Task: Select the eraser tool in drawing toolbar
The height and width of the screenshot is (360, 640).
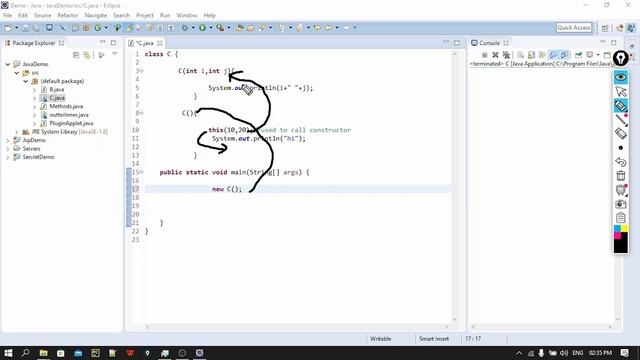Action: [621, 133]
